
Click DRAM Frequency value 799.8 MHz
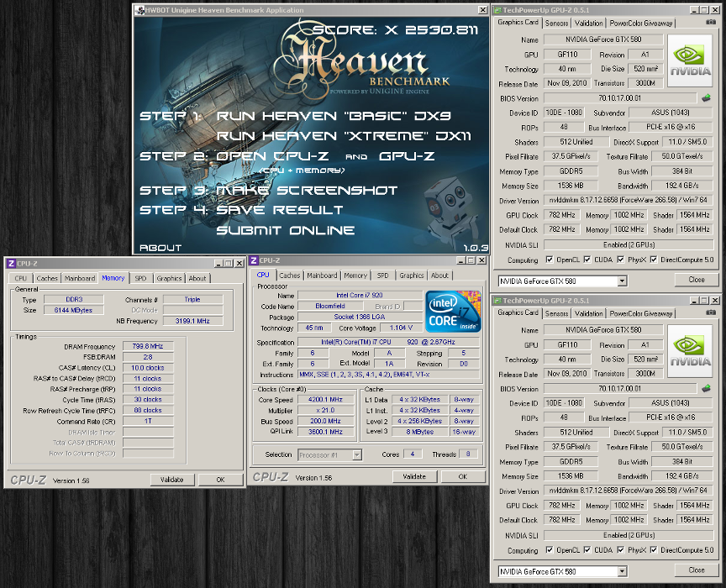(148, 346)
